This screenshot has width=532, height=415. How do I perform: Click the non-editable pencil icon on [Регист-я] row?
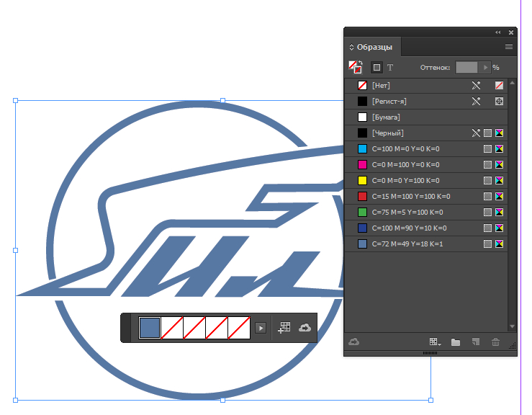[x=476, y=101]
